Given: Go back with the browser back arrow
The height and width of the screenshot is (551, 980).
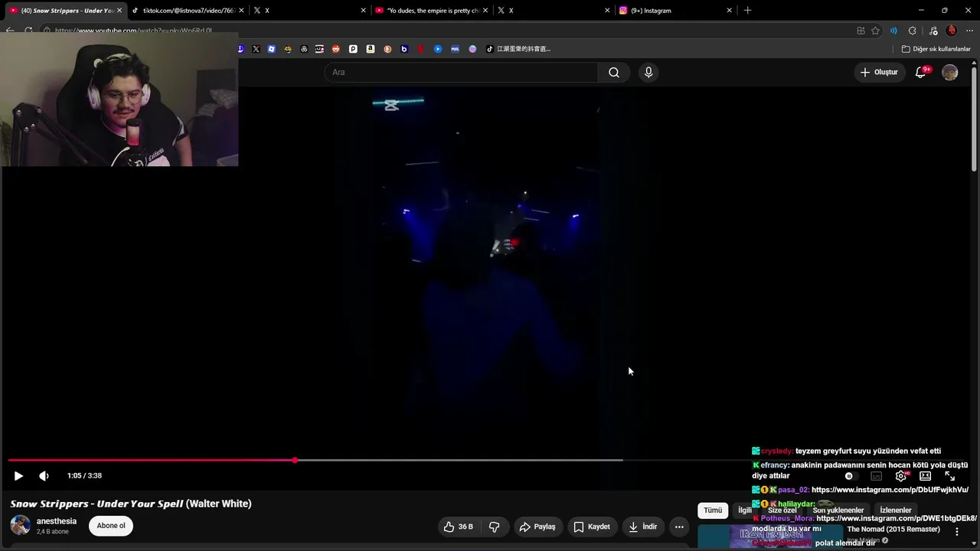Looking at the screenshot, I should [10, 31].
